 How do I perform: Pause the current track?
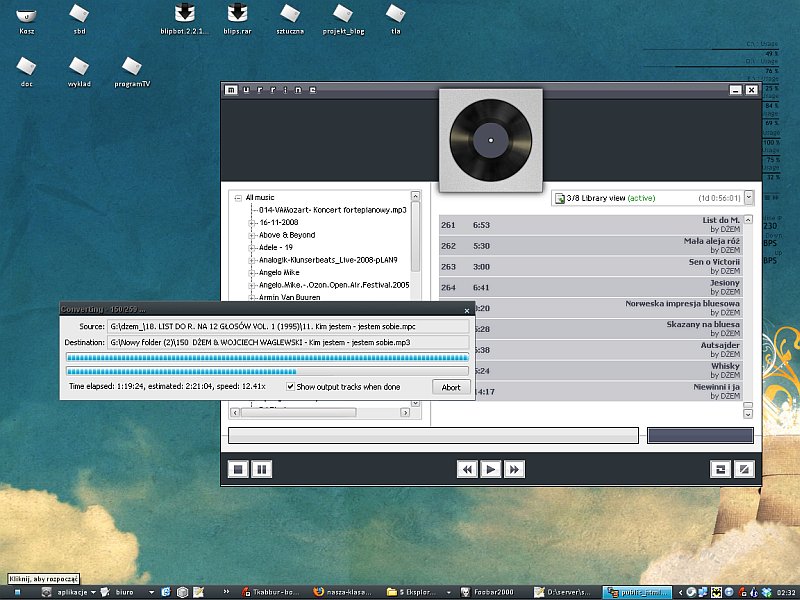point(261,468)
